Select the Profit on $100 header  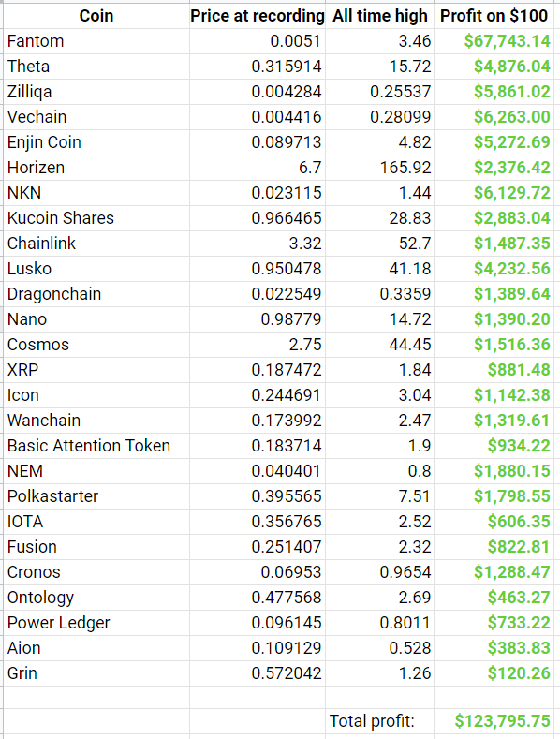494,16
